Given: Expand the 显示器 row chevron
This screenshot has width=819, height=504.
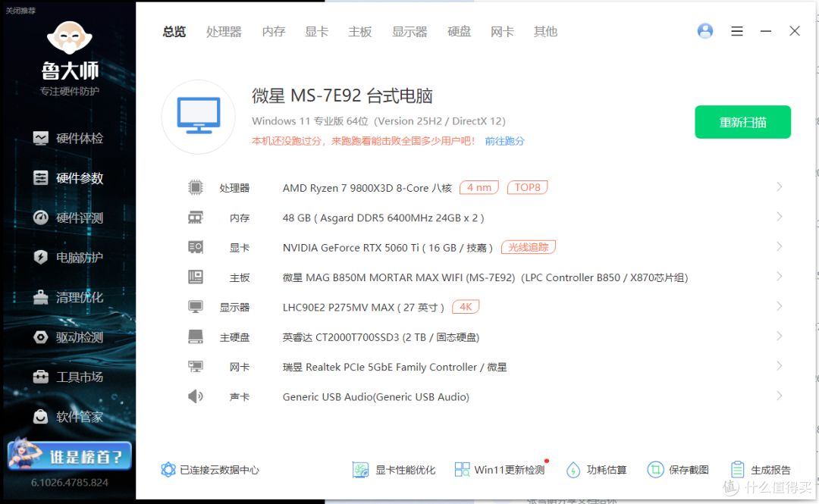Looking at the screenshot, I should point(780,306).
